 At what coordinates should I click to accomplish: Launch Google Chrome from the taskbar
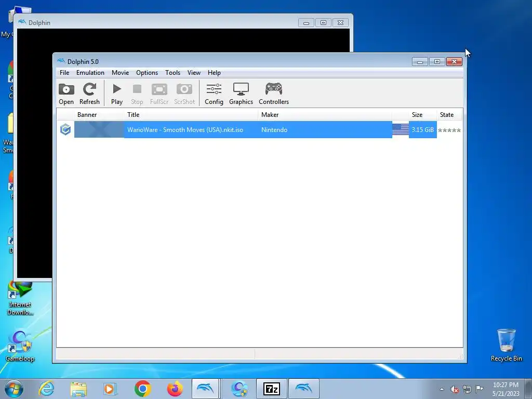pos(142,389)
